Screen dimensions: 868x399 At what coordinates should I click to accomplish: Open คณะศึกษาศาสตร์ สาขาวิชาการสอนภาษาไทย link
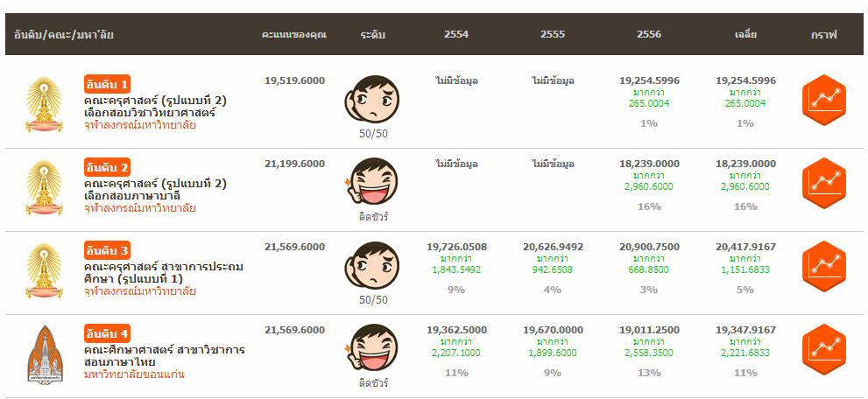164,355
